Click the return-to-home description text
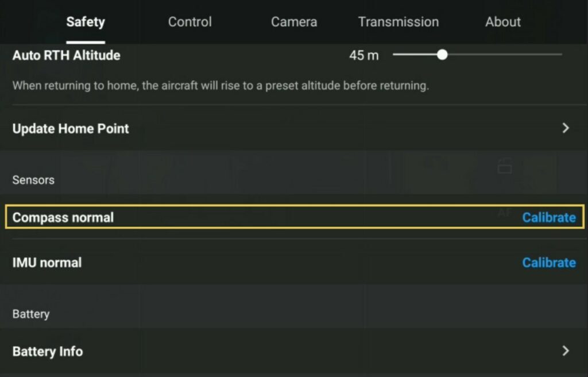The height and width of the screenshot is (377, 588). click(x=212, y=85)
